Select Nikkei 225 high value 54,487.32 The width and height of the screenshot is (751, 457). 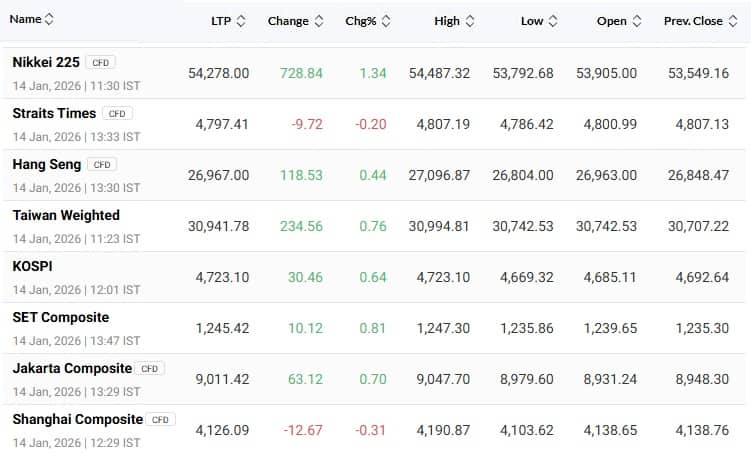tap(439, 73)
